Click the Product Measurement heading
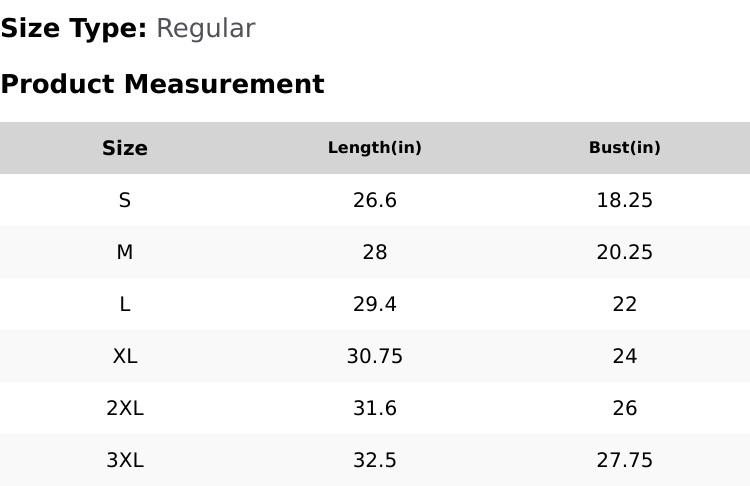The image size is (750, 486). coord(162,84)
